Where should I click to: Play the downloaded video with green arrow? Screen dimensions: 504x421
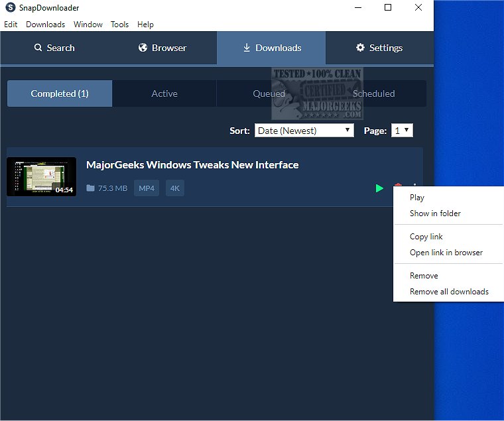[379, 188]
